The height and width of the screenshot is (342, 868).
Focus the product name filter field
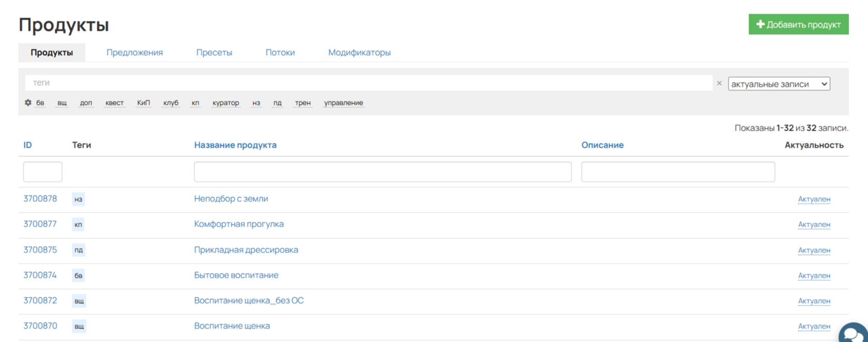[x=382, y=172]
